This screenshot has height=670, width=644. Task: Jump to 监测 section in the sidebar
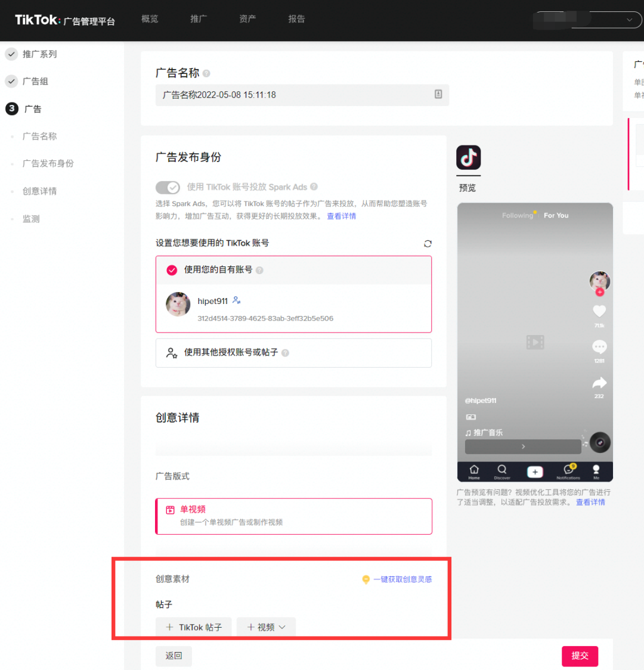tap(31, 219)
